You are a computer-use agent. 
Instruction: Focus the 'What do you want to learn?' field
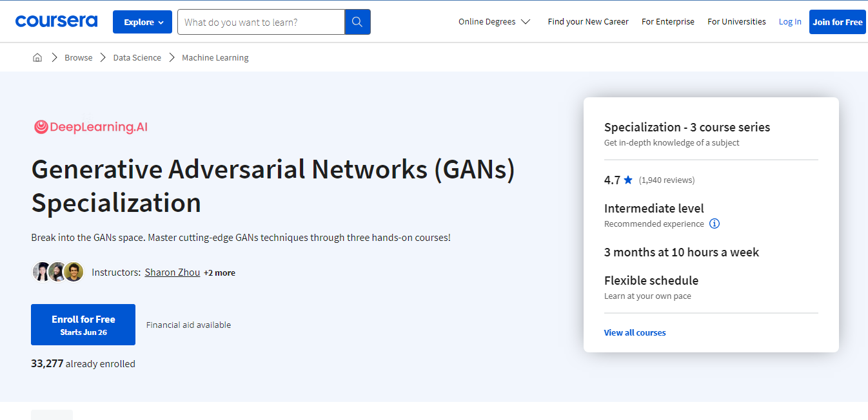(x=261, y=22)
